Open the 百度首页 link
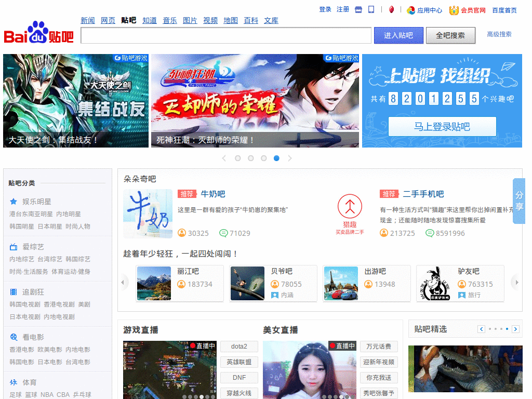 click(x=504, y=10)
